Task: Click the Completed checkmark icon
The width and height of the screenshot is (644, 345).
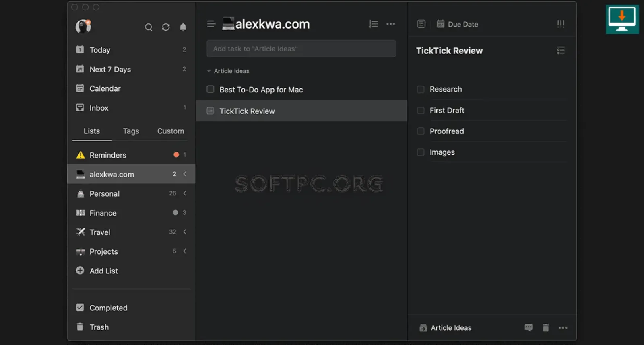Action: click(80, 308)
